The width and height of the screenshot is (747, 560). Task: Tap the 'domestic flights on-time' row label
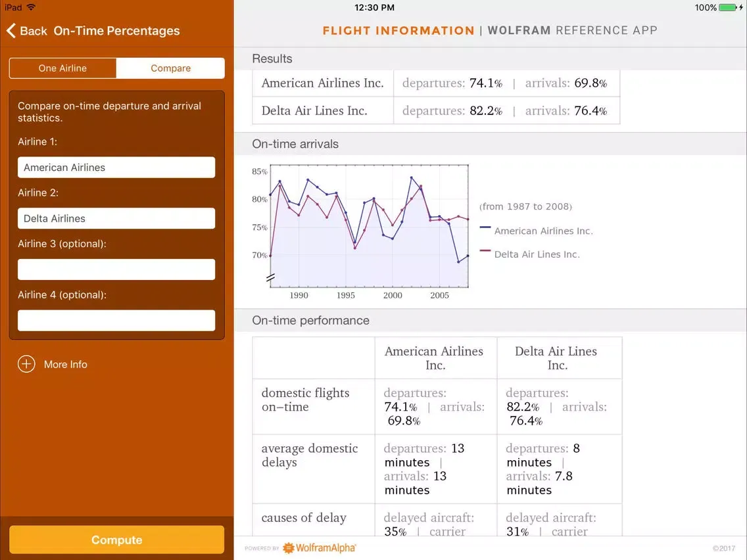pyautogui.click(x=305, y=400)
